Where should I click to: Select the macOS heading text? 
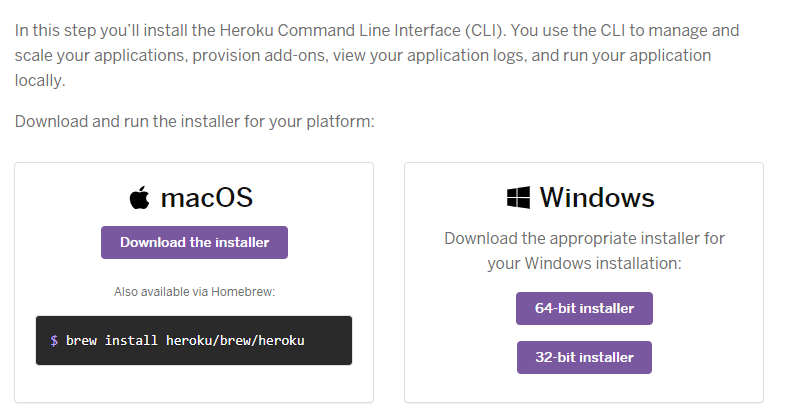pos(207,197)
